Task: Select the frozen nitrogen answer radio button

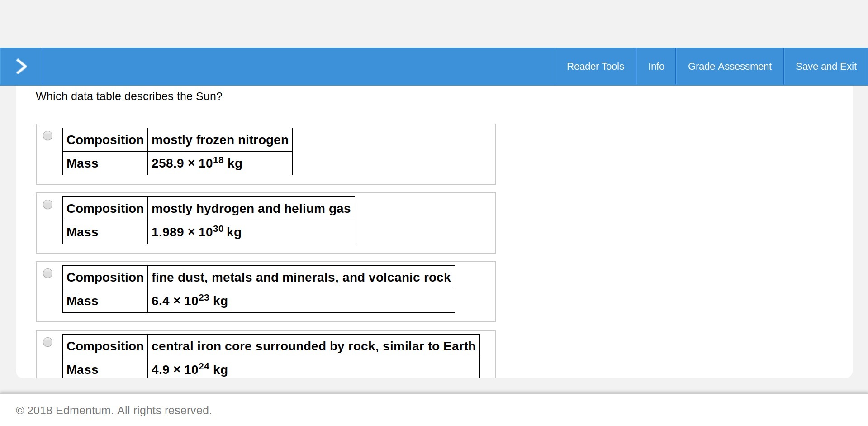Action: tap(47, 136)
